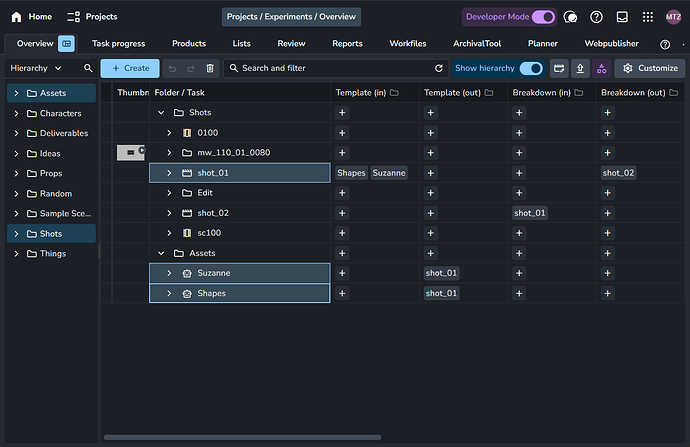Toggle the Developer Mode switch
The width and height of the screenshot is (690, 447).
543,17
